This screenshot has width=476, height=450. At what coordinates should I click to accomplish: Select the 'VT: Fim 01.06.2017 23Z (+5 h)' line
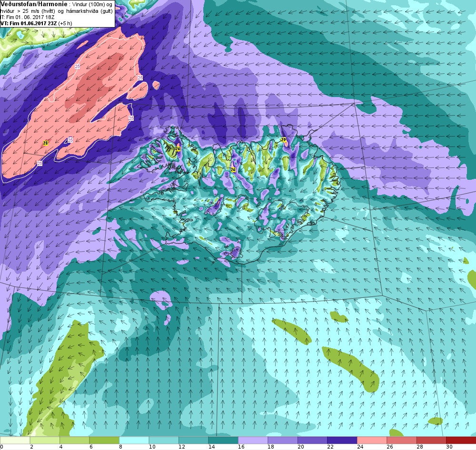coord(36,23)
